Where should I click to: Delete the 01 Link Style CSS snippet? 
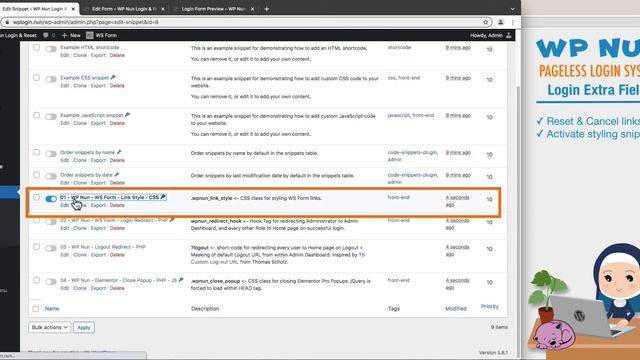(x=117, y=205)
